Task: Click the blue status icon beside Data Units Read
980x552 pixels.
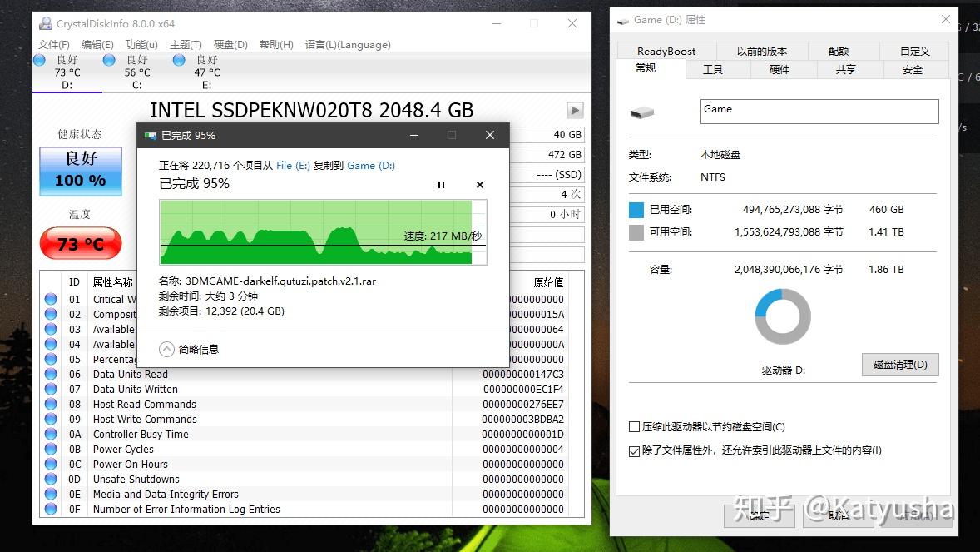Action: coord(52,374)
